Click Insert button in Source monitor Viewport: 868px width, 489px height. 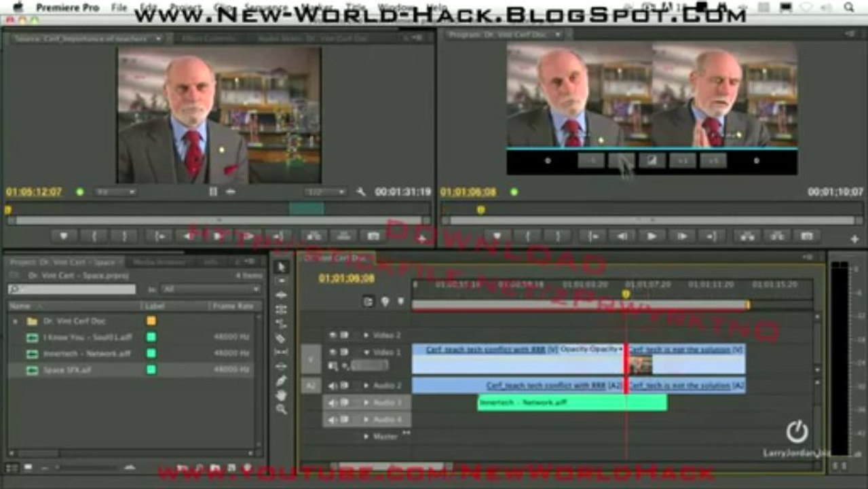click(x=314, y=236)
